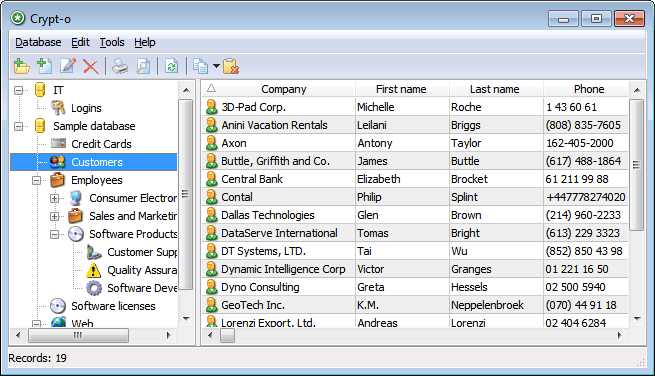Click the add new record toolbar icon
The image size is (655, 376).
[44, 66]
